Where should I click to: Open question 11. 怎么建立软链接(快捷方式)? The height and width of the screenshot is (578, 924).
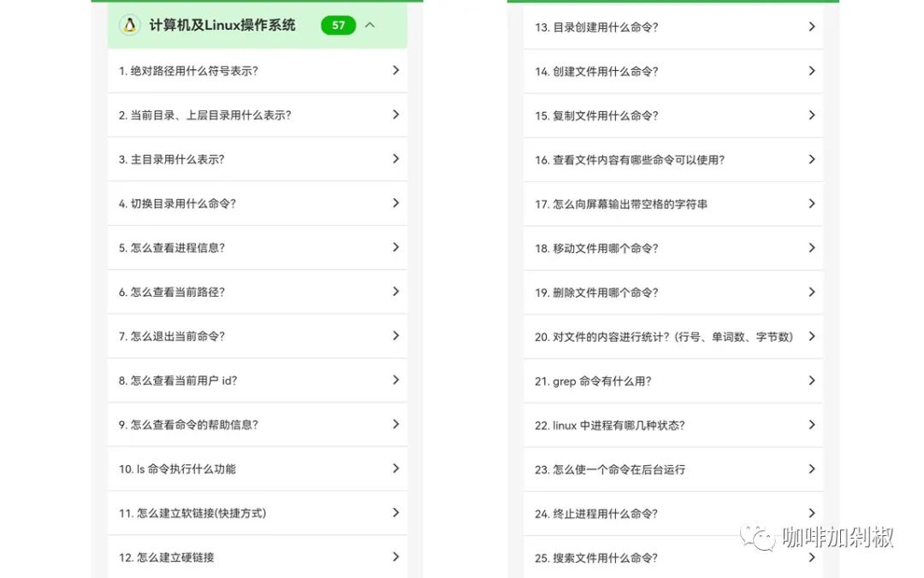(x=258, y=513)
